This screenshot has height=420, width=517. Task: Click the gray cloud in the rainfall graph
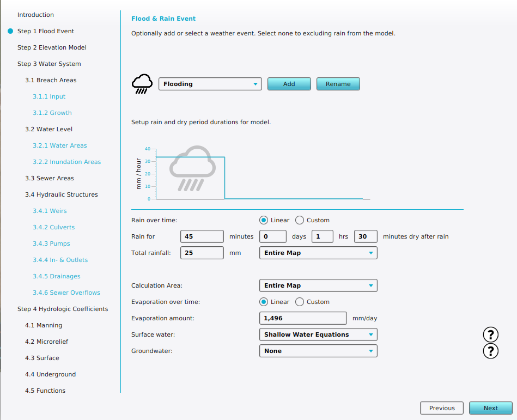point(190,168)
